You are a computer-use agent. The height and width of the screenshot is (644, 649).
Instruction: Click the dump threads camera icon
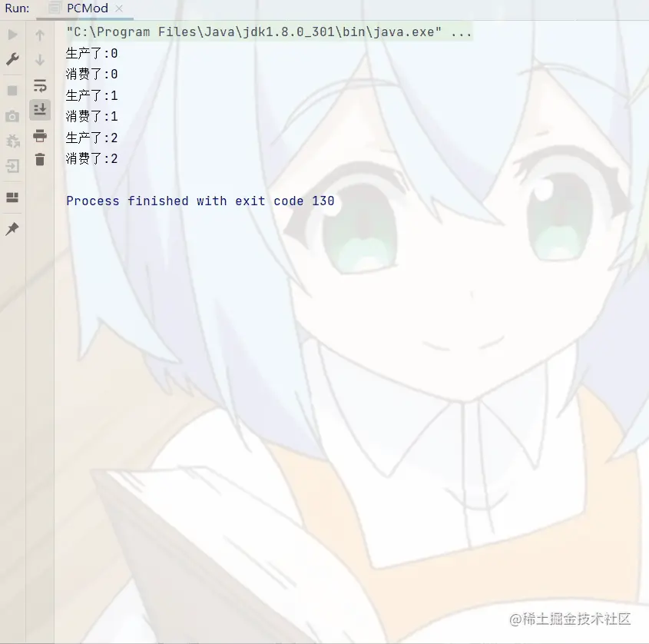tap(12, 116)
